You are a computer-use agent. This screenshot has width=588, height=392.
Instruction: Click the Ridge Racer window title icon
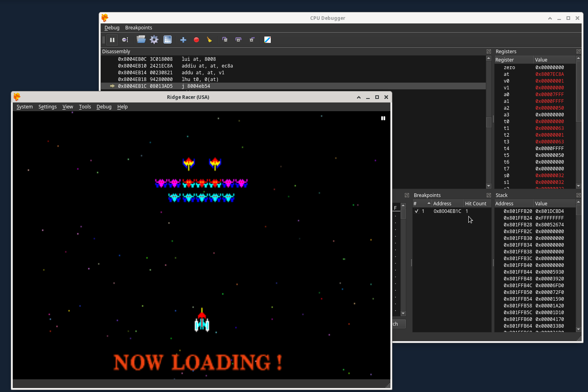point(17,97)
